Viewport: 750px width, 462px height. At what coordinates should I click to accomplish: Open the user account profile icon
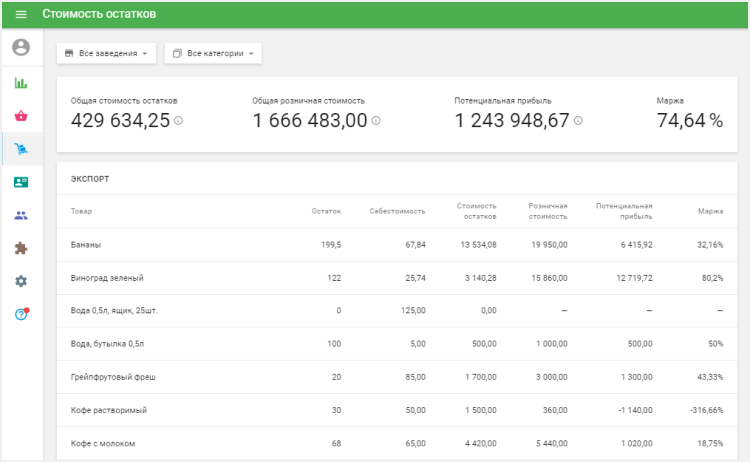pyautogui.click(x=21, y=48)
